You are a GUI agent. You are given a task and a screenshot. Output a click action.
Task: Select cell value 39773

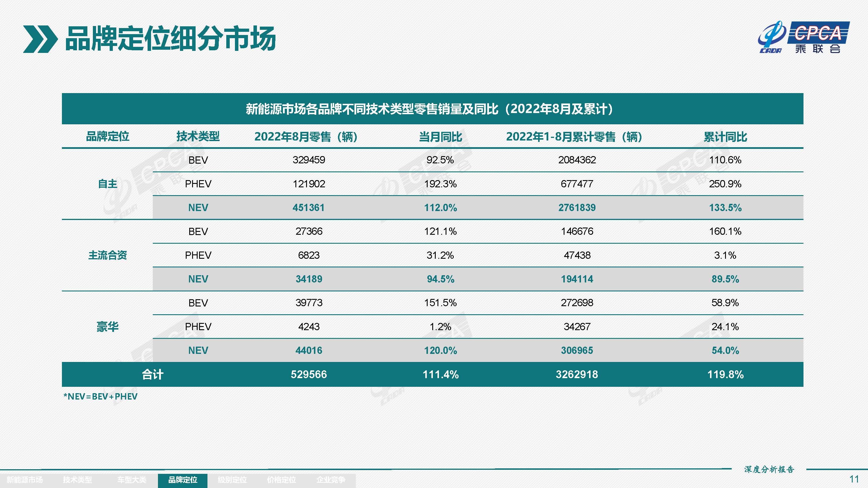[x=309, y=303]
